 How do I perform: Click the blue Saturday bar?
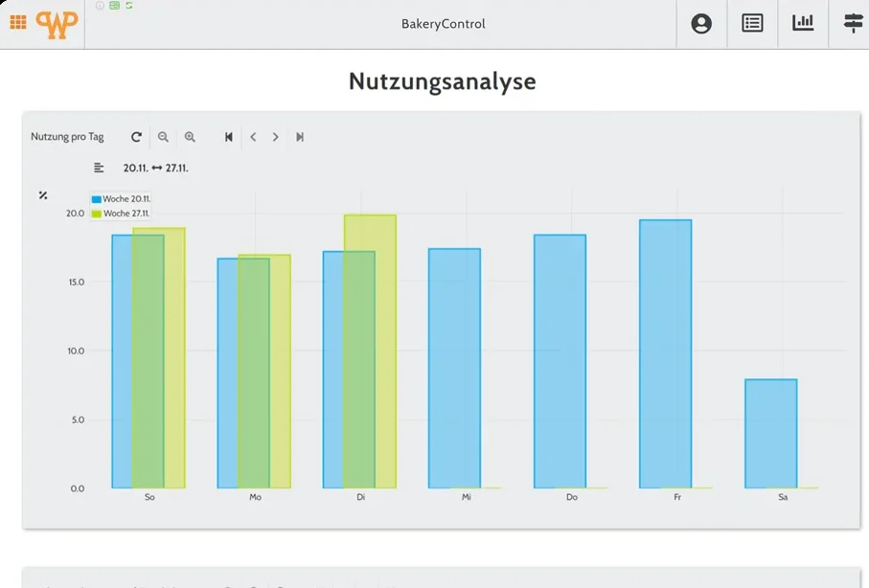click(x=771, y=434)
